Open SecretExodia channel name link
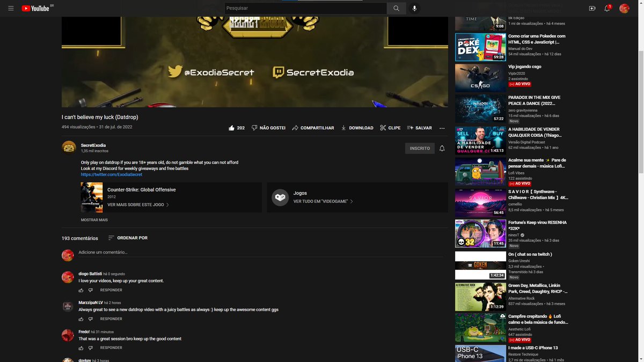This screenshot has height=362, width=644. click(x=93, y=145)
